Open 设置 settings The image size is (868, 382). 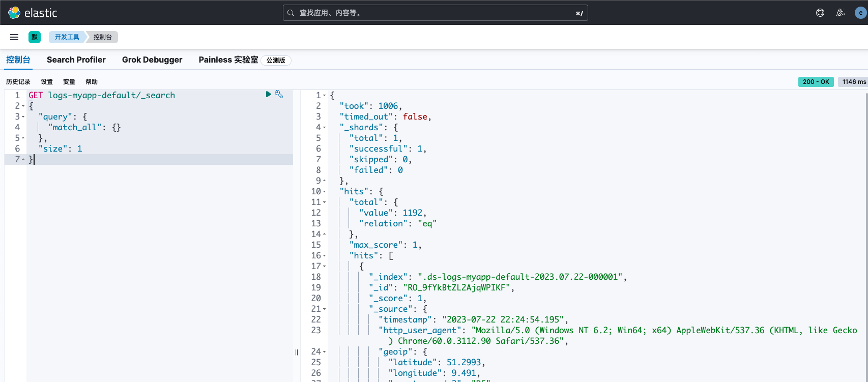(47, 82)
